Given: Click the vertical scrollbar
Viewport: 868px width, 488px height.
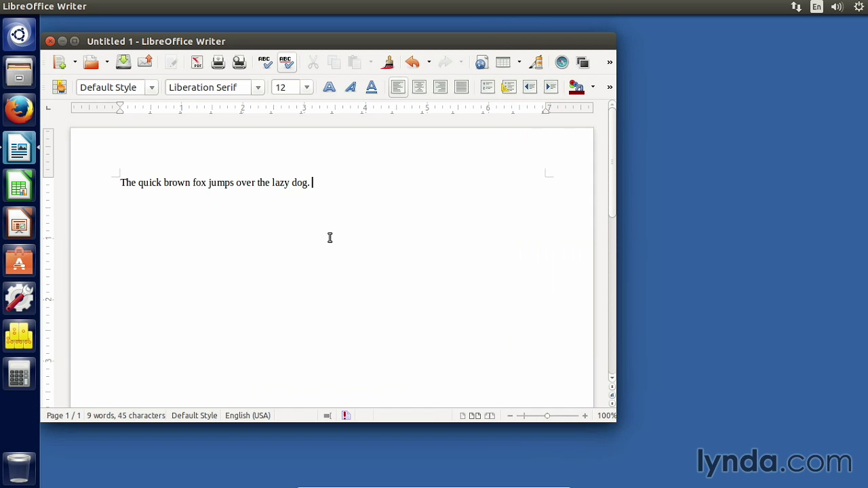Looking at the screenshot, I should point(612,163).
